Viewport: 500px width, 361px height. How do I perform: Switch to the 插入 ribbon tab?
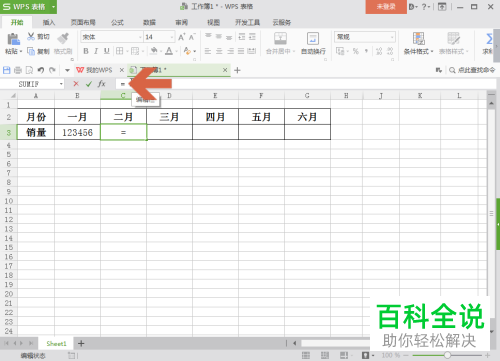click(x=49, y=22)
